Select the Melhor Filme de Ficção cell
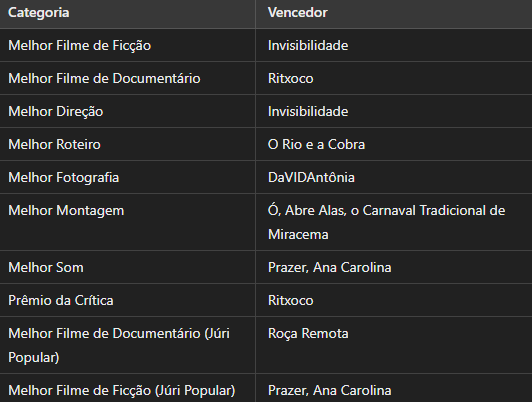The image size is (532, 402). pyautogui.click(x=128, y=45)
